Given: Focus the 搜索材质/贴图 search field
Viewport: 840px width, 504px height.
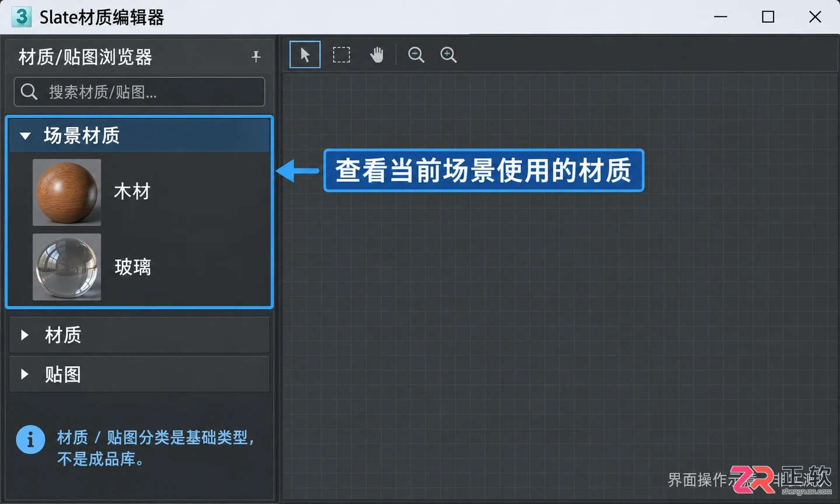Looking at the screenshot, I should coord(139,92).
